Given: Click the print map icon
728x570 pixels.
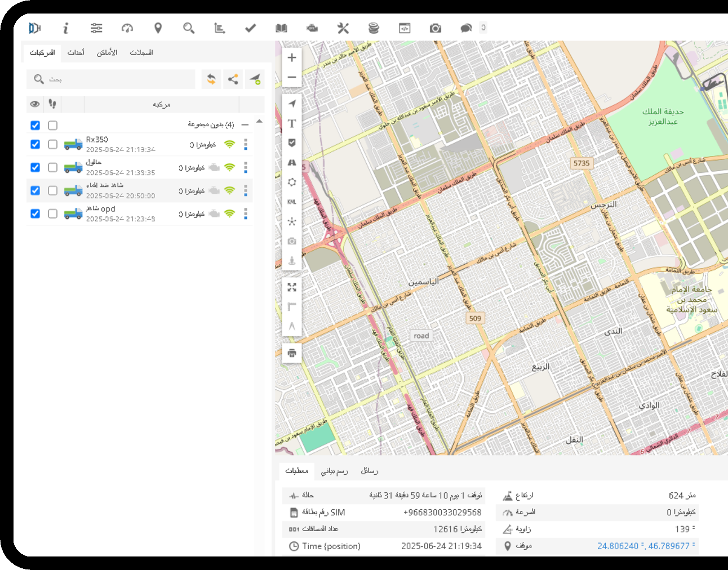Looking at the screenshot, I should coord(292,353).
